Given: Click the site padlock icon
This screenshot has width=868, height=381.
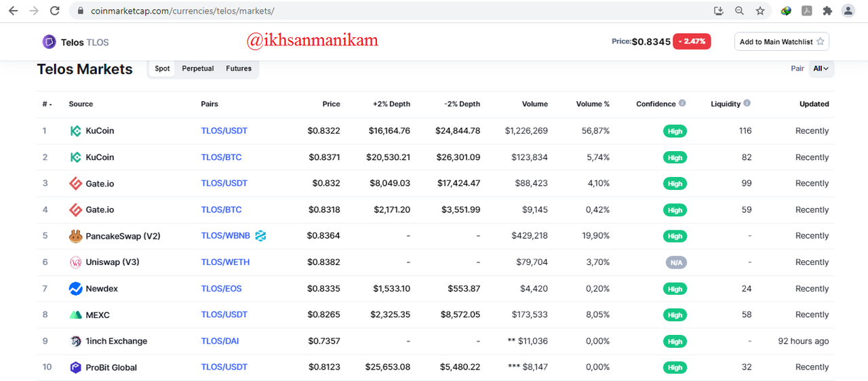Looking at the screenshot, I should tap(80, 11).
